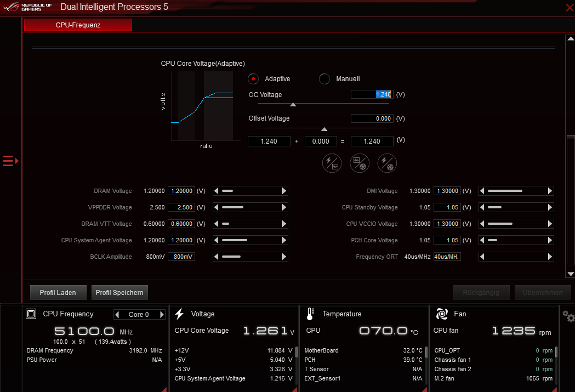Click the settings panel scroll up arrow
575x392 pixels.
click(571, 38)
